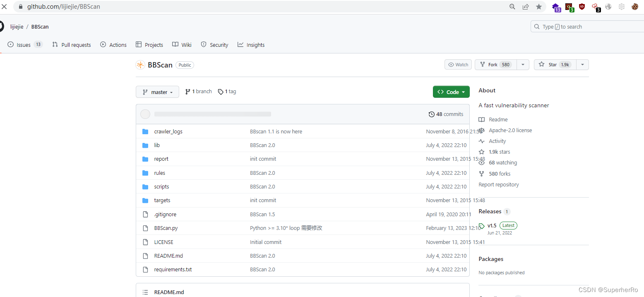Click the BBScan.py file icon

point(145,228)
